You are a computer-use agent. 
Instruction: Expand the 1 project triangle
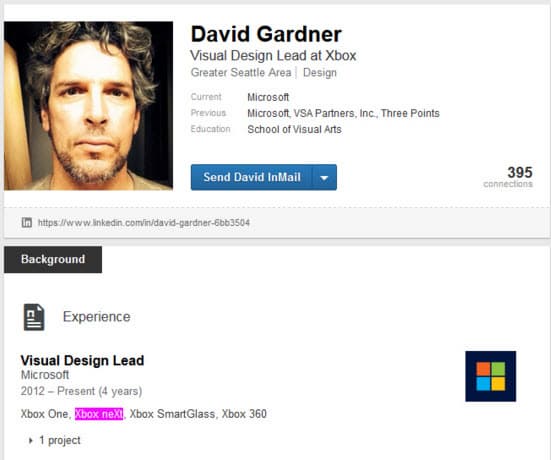(x=31, y=440)
